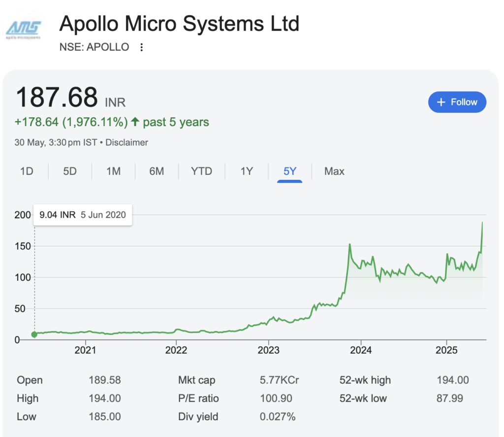The height and width of the screenshot is (437, 504).
Task: Select the 5D time range tab
Action: click(70, 171)
